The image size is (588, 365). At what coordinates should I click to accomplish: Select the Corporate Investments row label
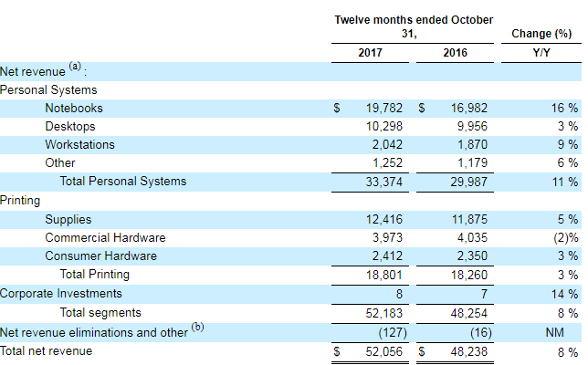[x=60, y=294]
